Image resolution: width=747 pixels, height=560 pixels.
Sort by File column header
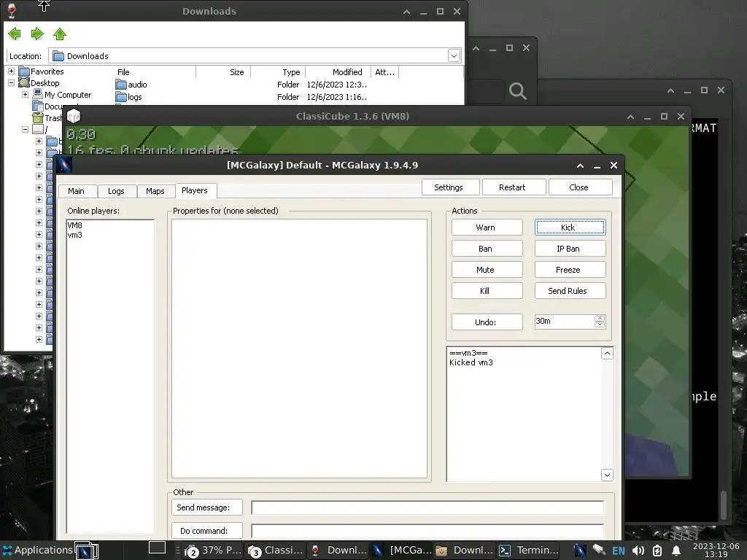(155, 72)
